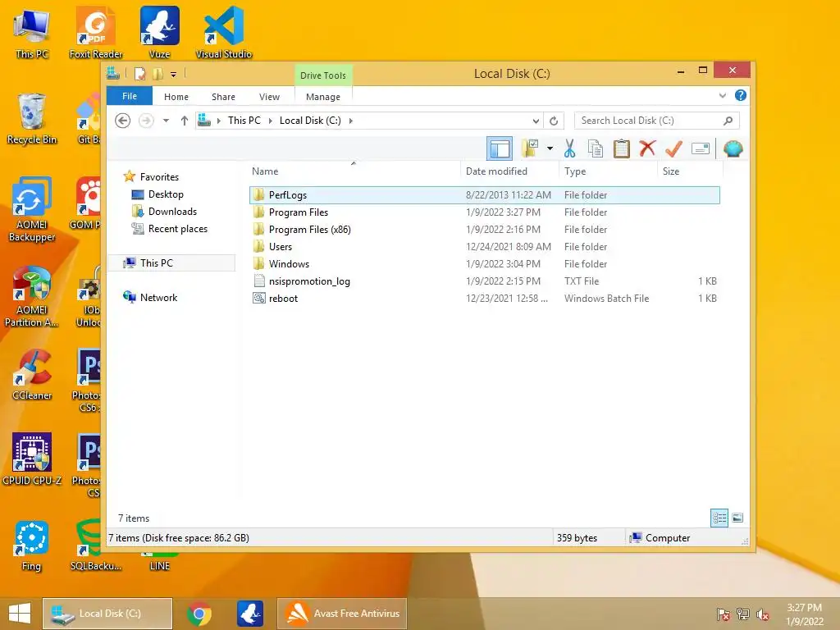This screenshot has width=840, height=630.
Task: Click the Windows Start button
Action: 20,614
